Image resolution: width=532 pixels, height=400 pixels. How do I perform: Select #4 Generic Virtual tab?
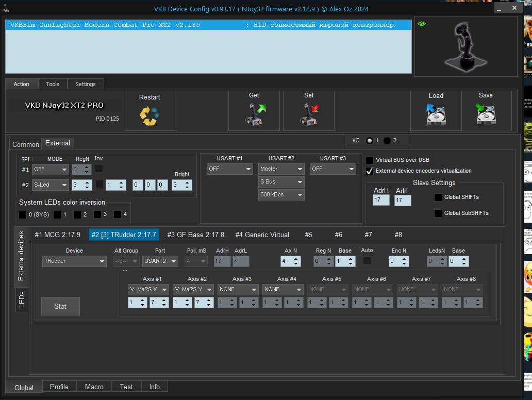262,235
